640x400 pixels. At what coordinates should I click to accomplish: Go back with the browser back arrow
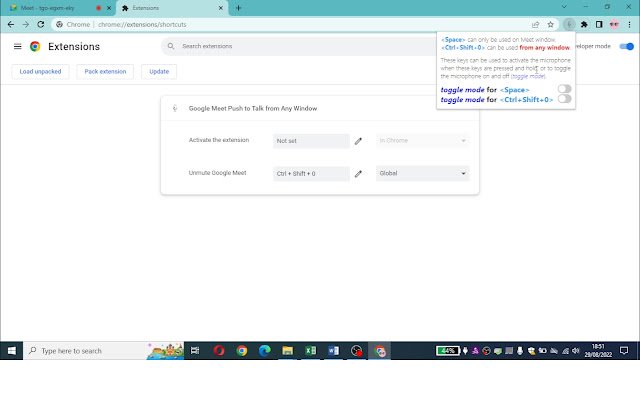pos(11,24)
